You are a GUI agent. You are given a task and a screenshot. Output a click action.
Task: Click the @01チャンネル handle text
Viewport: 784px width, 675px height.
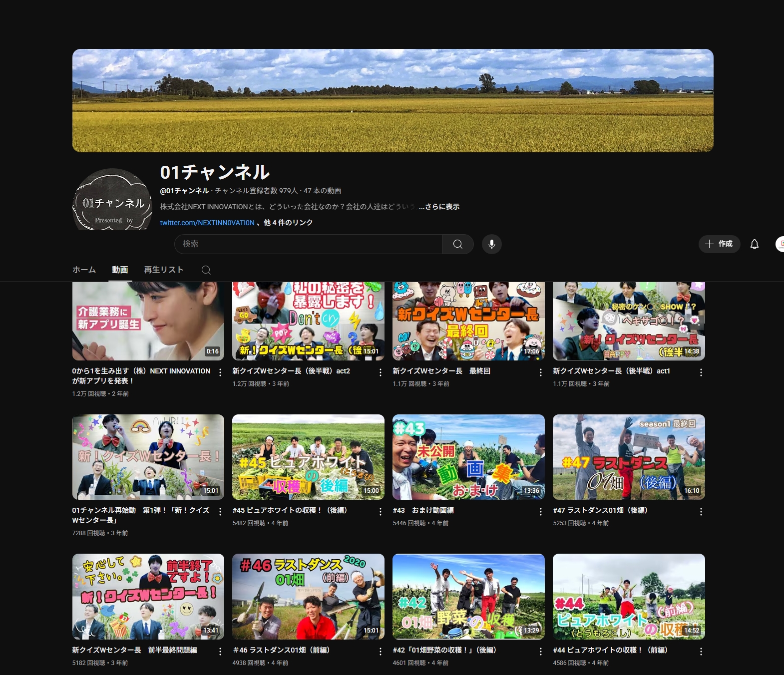pos(184,191)
